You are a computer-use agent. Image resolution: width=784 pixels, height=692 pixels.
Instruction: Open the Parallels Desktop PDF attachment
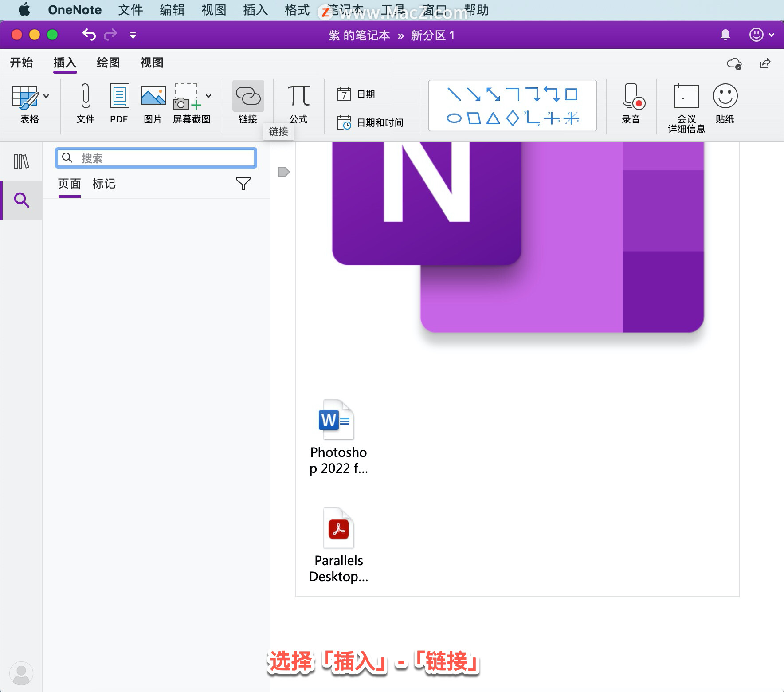coord(338,546)
